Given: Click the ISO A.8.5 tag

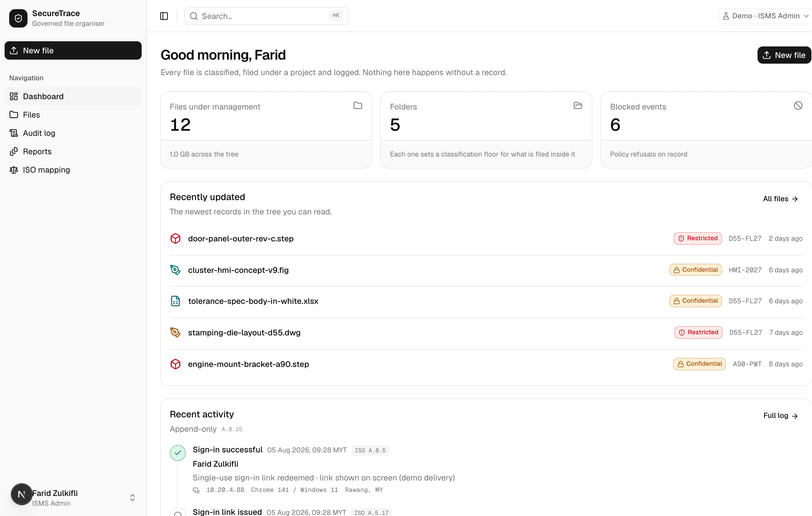Looking at the screenshot, I should pos(370,451).
